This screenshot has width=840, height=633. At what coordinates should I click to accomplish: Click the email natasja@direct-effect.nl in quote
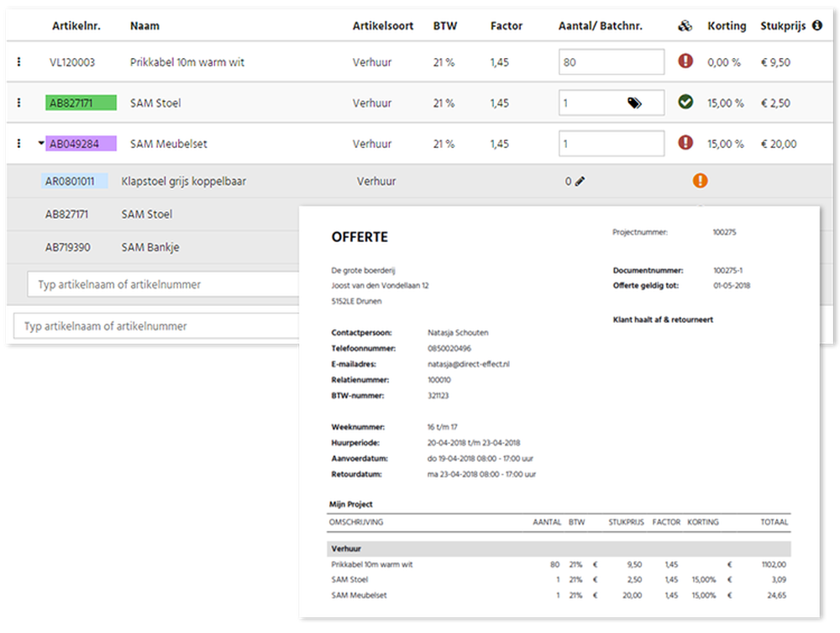(468, 364)
